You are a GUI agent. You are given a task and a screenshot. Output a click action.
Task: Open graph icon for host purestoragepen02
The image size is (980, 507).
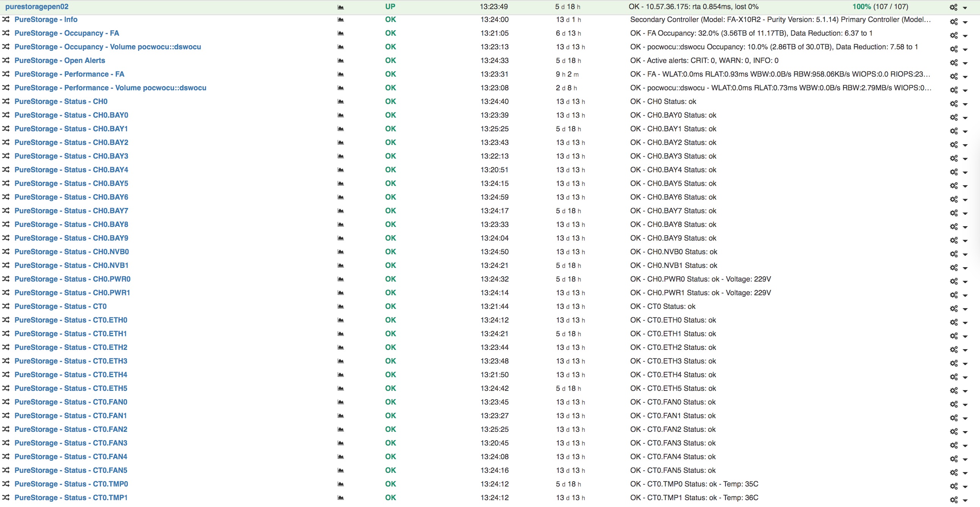click(x=341, y=7)
